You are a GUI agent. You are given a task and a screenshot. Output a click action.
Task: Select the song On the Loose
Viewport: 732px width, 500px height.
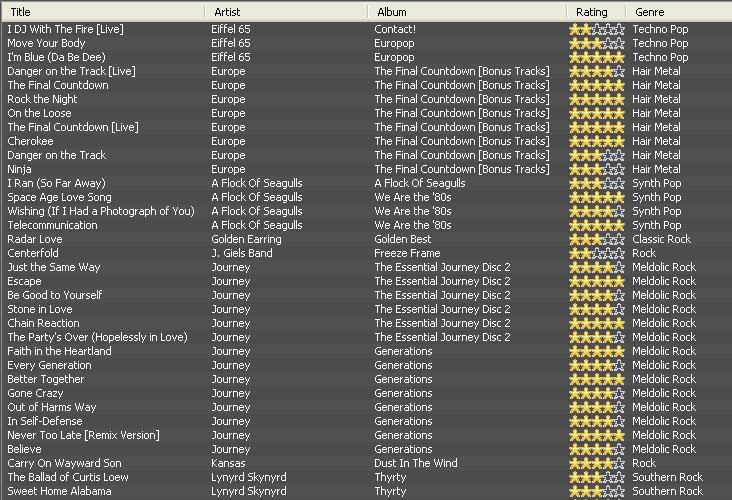tap(39, 113)
